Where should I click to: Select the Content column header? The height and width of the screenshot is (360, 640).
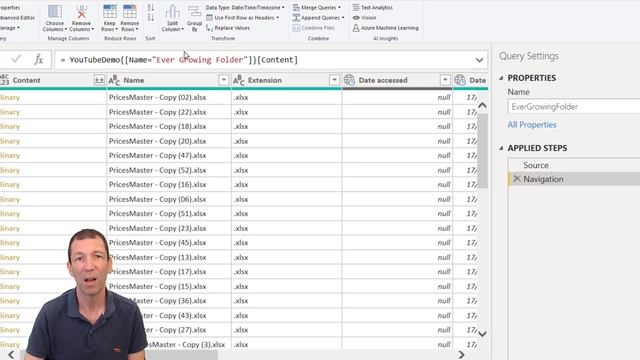tap(53, 80)
